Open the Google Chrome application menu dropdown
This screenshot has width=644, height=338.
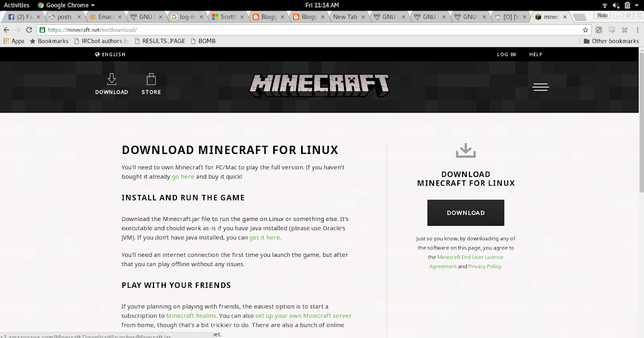[66, 5]
